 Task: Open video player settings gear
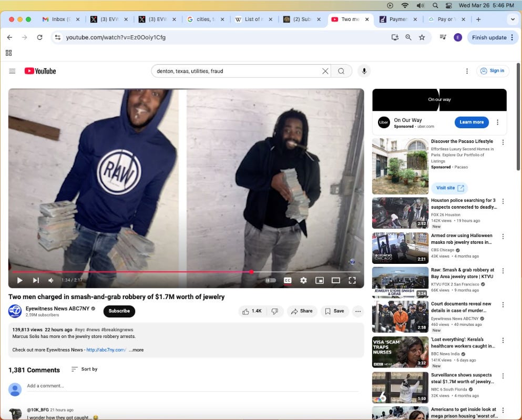(303, 281)
